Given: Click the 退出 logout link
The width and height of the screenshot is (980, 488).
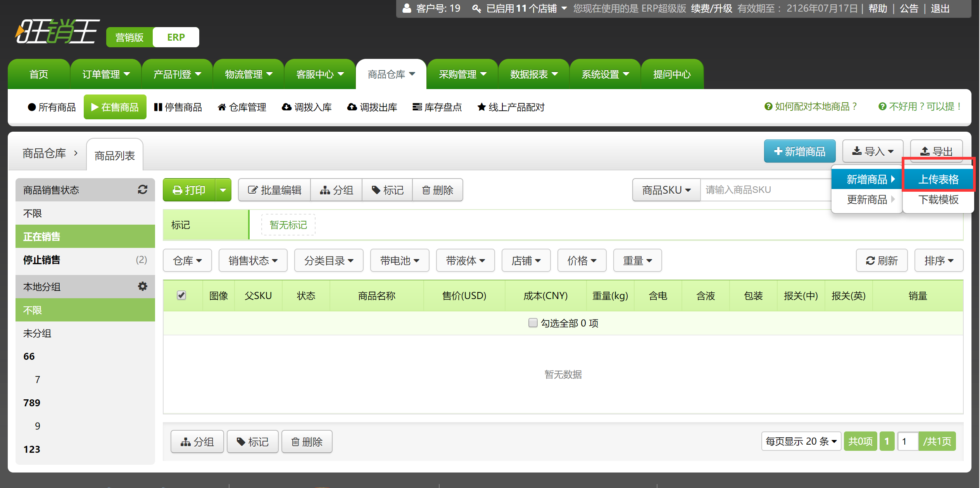Looking at the screenshot, I should click(940, 8).
